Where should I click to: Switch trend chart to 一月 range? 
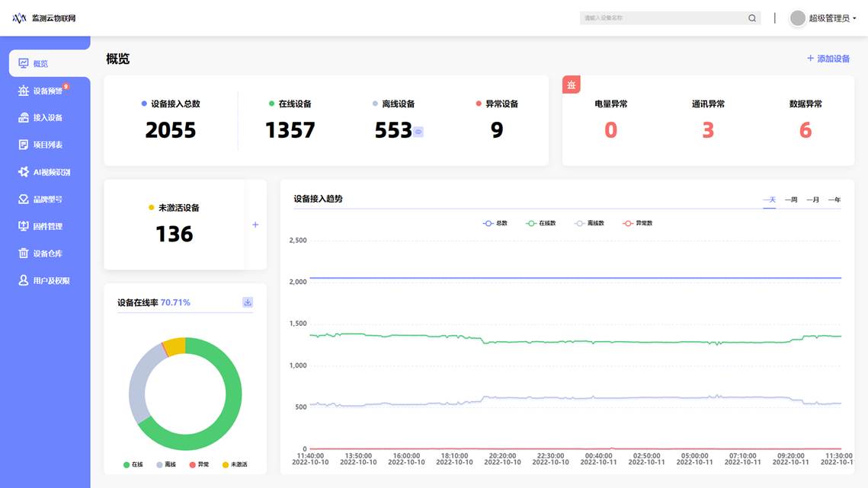813,199
